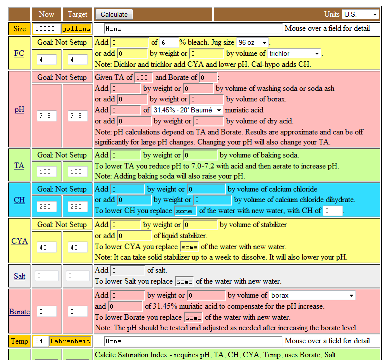Screen dimensions: 387x360
Task: Click the FC Now value field
Action: pos(46,60)
